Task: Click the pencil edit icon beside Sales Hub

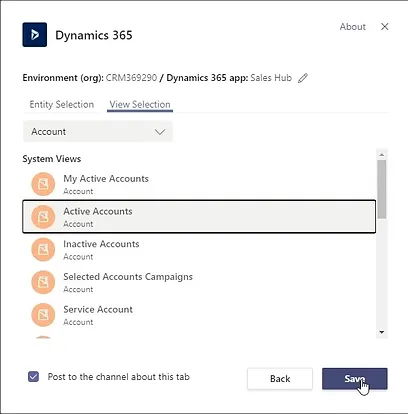Action: [303, 78]
